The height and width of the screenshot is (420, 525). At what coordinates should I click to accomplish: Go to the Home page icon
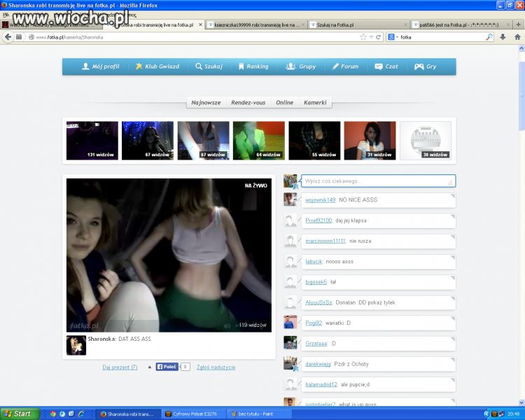(517, 37)
